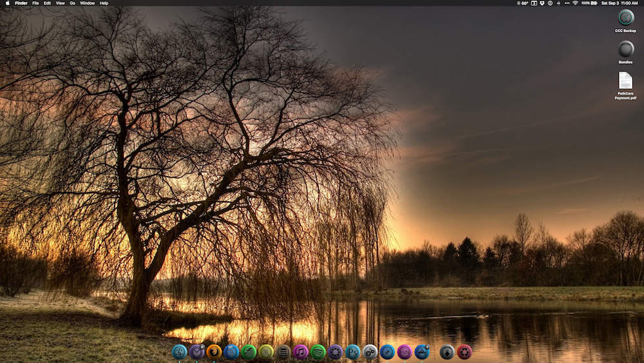The image size is (644, 363).
Task: Open the blue compass-needle dock app
Action: coord(387,352)
